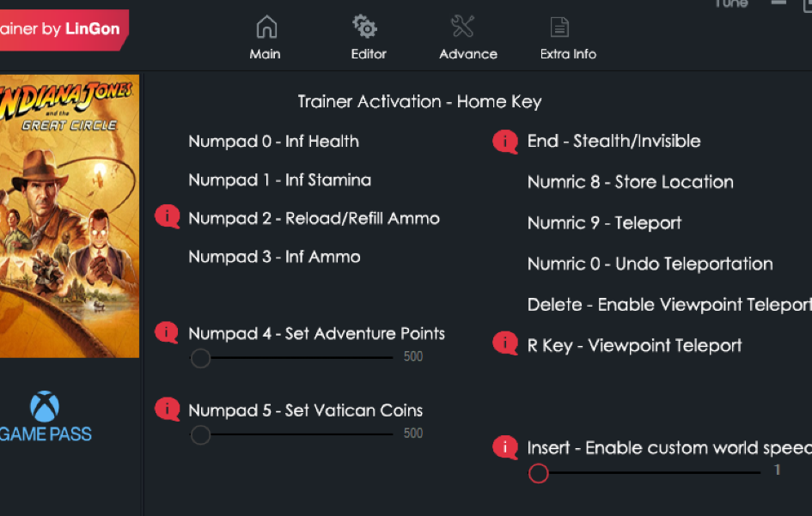Open the Extra Info document icon

(559, 27)
